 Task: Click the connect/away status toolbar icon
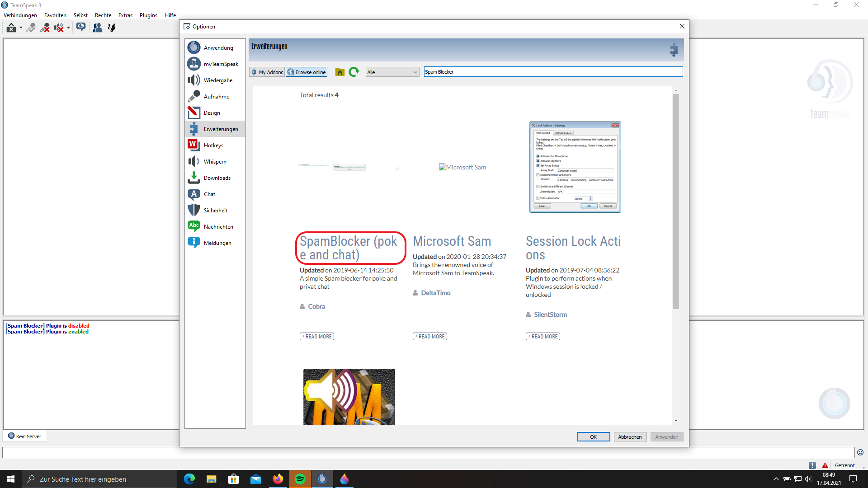click(11, 28)
